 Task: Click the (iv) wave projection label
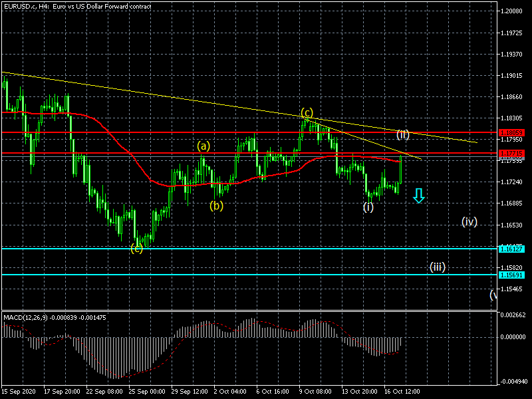pos(469,221)
